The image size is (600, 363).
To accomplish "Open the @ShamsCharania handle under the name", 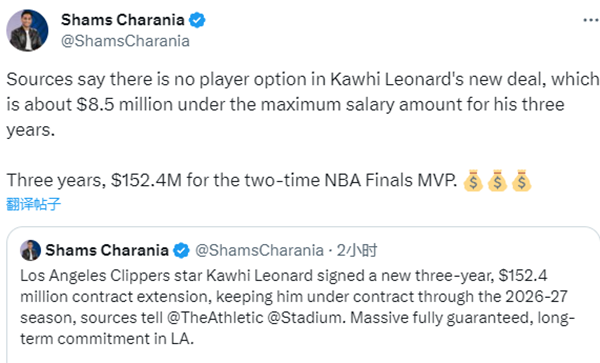I will (x=125, y=41).
